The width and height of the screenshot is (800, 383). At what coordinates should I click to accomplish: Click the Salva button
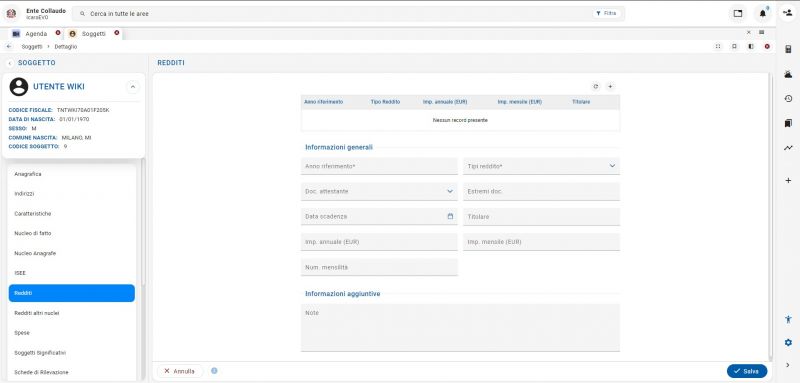pos(747,371)
